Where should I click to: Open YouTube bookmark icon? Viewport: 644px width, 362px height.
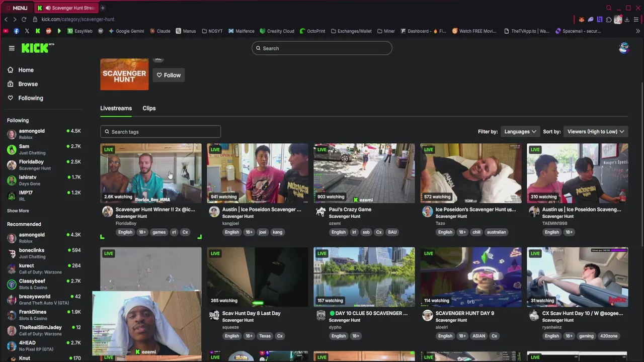pos(6,31)
